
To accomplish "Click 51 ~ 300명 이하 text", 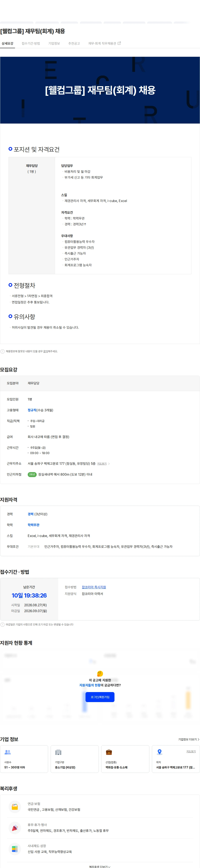I will [x=14, y=767].
